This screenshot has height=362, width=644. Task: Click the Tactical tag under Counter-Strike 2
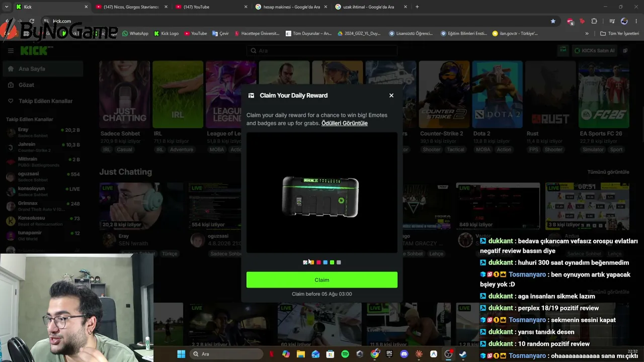pos(455,149)
